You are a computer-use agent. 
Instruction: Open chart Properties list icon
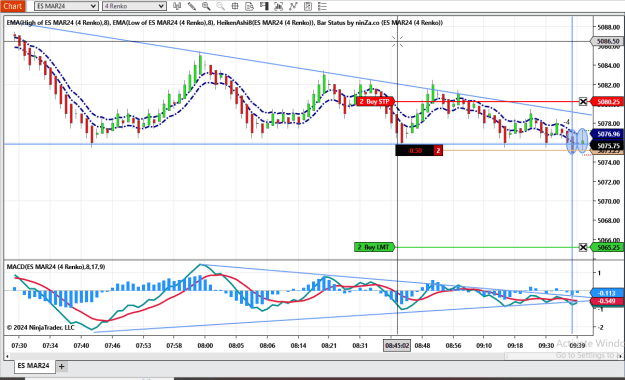[x=322, y=6]
